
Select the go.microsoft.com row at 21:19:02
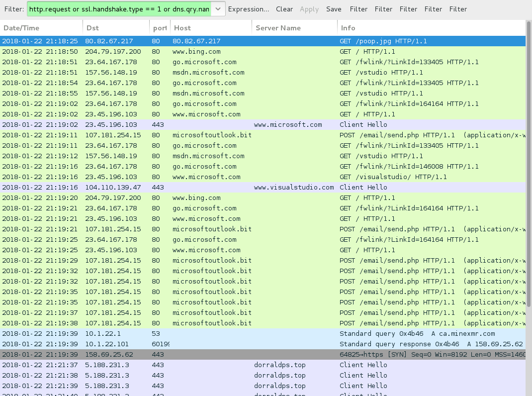(x=263, y=104)
